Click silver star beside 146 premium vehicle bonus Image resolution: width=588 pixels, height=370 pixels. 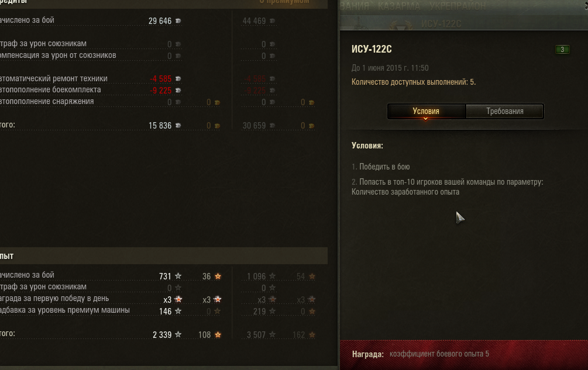tap(178, 311)
